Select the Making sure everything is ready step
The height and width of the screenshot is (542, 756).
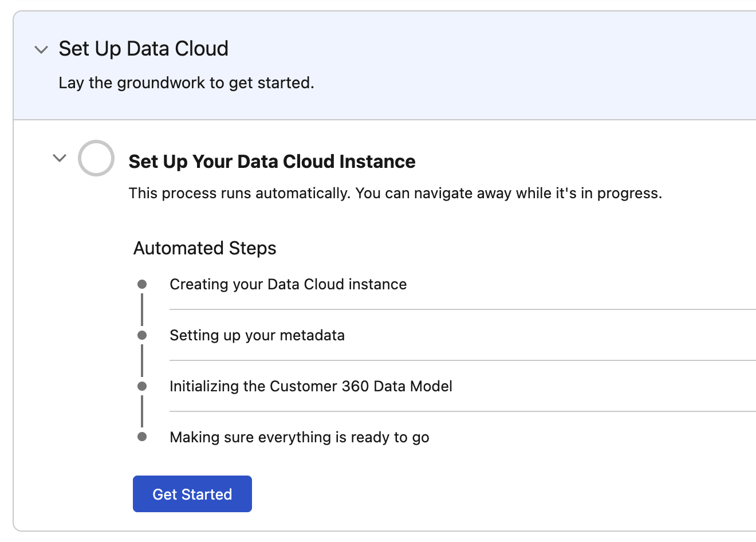[x=300, y=437]
